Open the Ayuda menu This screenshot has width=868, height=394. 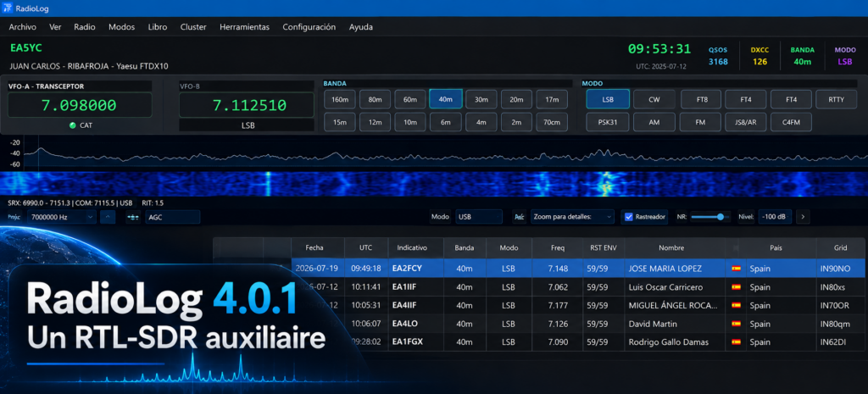coord(361,26)
